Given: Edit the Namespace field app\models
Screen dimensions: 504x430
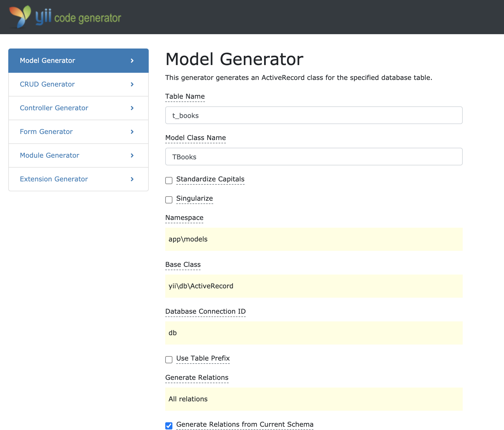Looking at the screenshot, I should [314, 239].
